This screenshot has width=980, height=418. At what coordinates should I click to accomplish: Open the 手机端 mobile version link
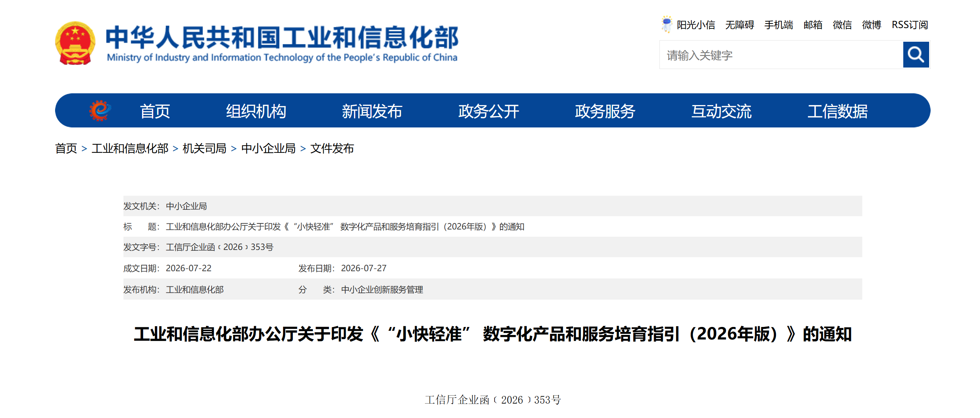pyautogui.click(x=779, y=25)
